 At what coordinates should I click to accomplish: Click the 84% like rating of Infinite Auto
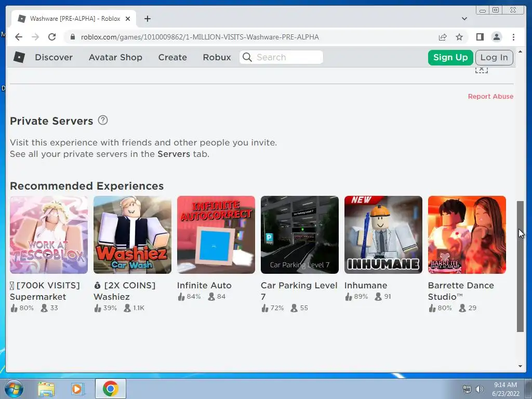click(189, 297)
